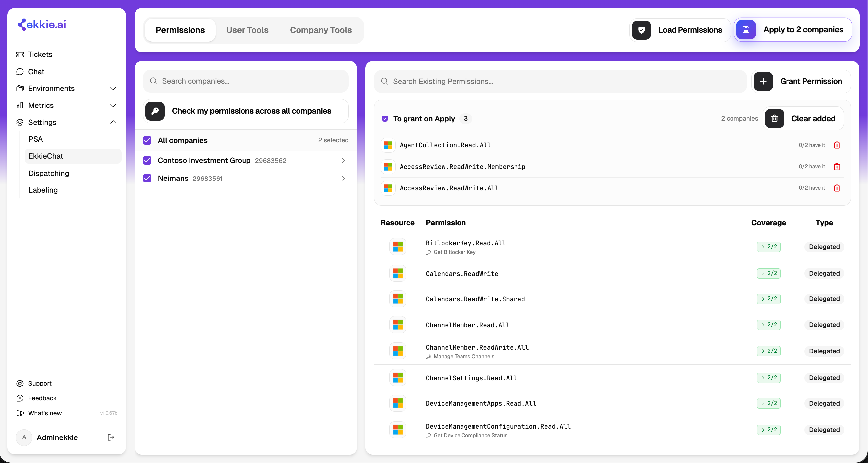The height and width of the screenshot is (463, 868).
Task: Switch to the Company Tools tab
Action: [320, 30]
